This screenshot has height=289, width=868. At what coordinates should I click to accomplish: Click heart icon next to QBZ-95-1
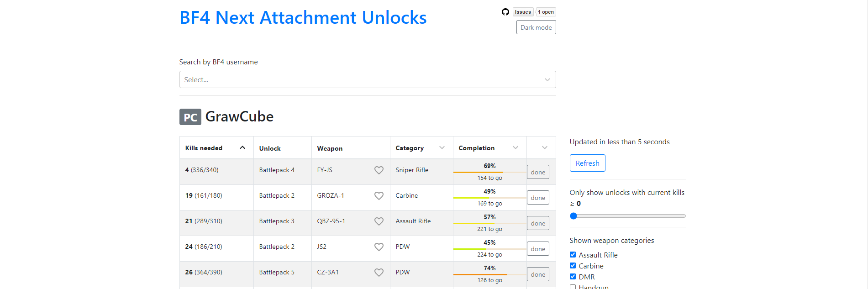click(379, 221)
